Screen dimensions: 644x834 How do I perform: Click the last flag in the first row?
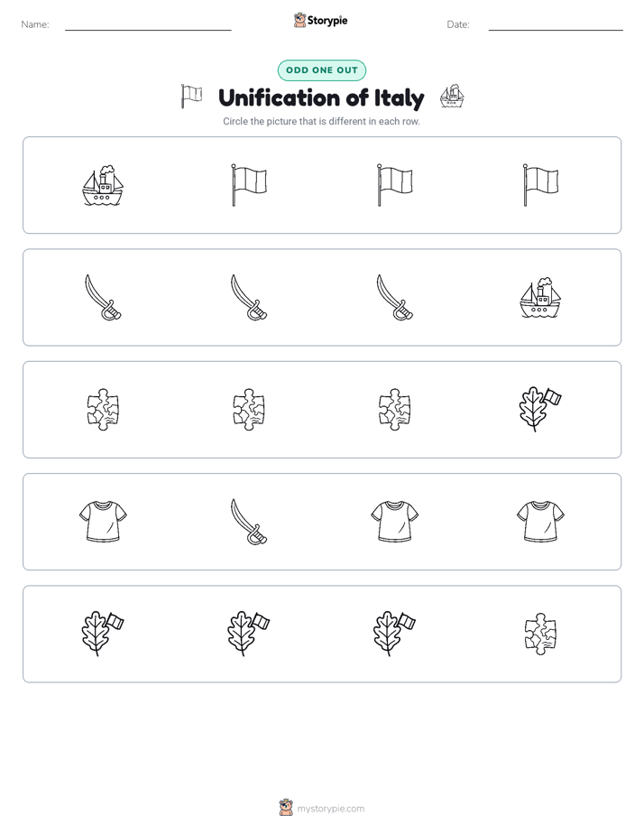click(540, 185)
